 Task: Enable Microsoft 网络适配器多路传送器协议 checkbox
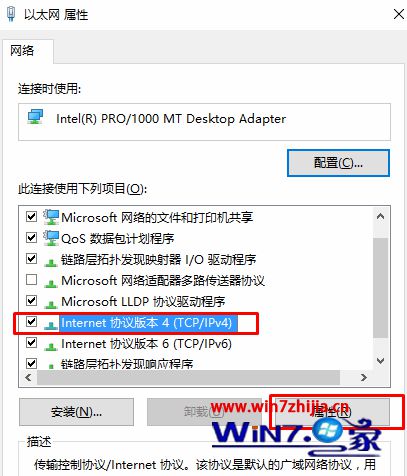click(x=31, y=279)
